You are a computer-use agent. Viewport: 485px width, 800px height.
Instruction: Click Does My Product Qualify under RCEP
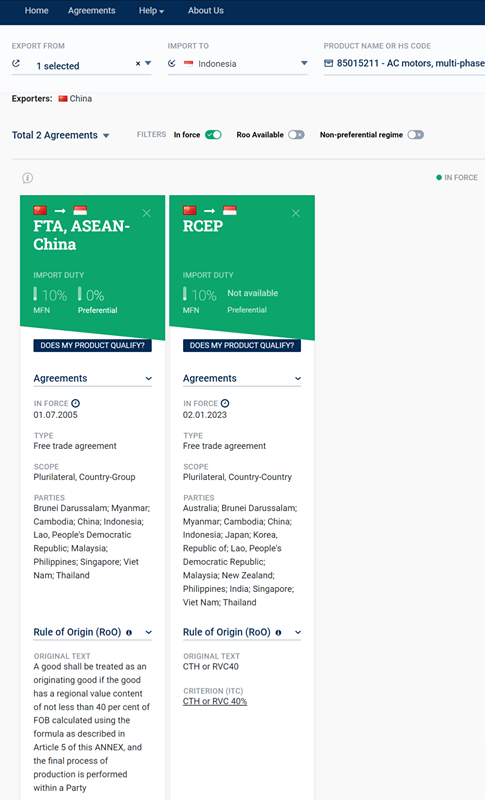pos(242,345)
